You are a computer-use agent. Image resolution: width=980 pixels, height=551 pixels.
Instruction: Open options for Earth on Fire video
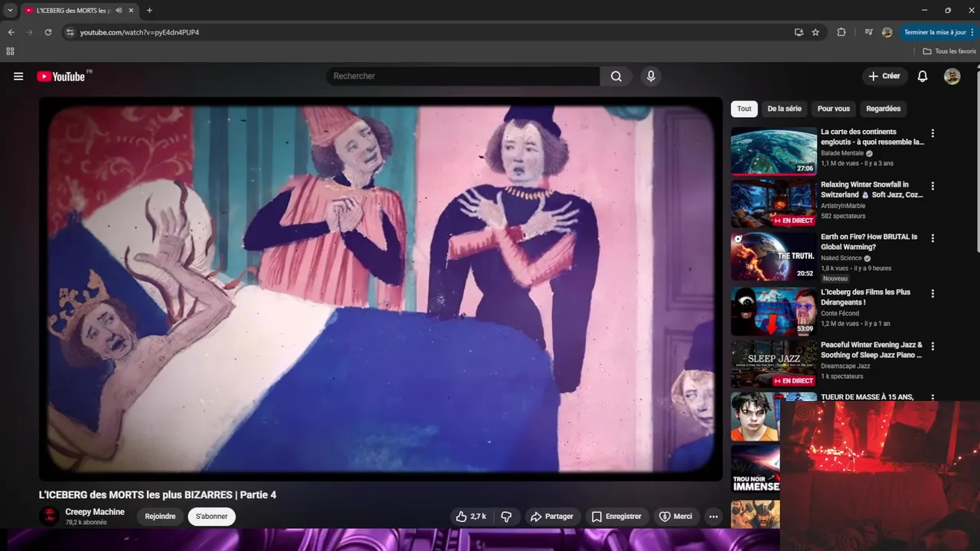(933, 238)
